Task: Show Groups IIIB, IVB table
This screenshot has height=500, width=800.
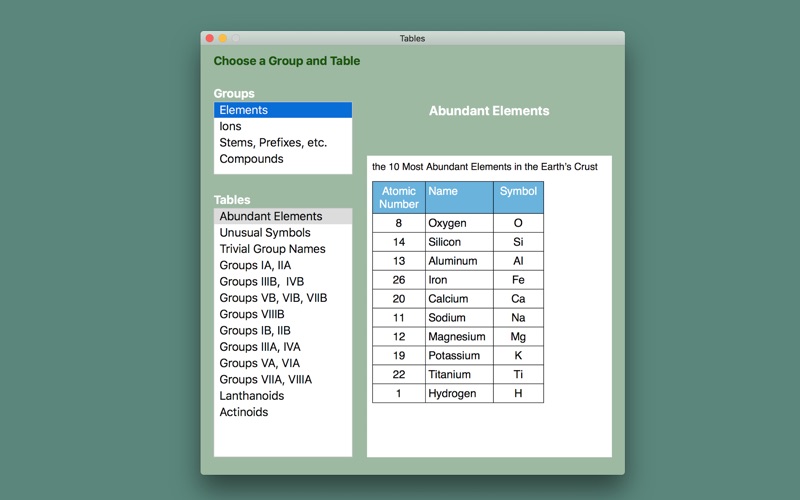Action: (x=283, y=281)
